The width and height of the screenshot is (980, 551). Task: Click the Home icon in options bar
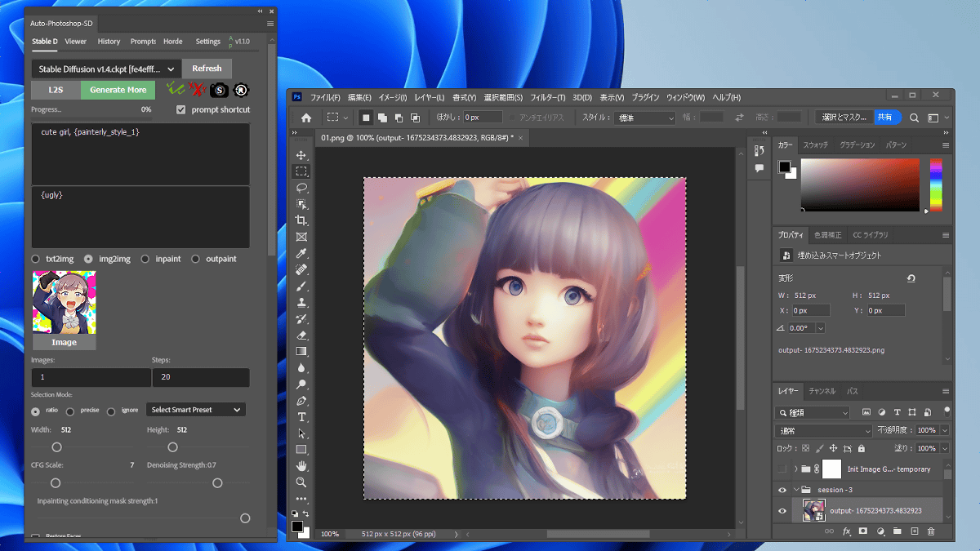coord(306,118)
